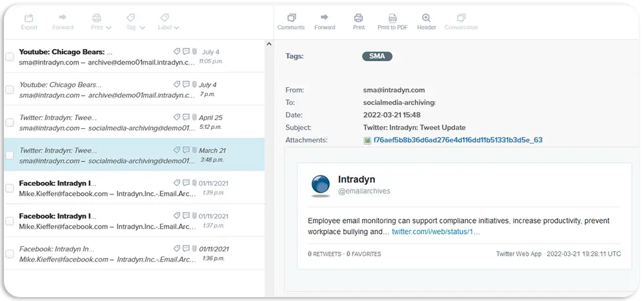Image resolution: width=644 pixels, height=301 pixels.
Task: Open the Facebook email from 1:37 p.m.
Action: [x=135, y=220]
